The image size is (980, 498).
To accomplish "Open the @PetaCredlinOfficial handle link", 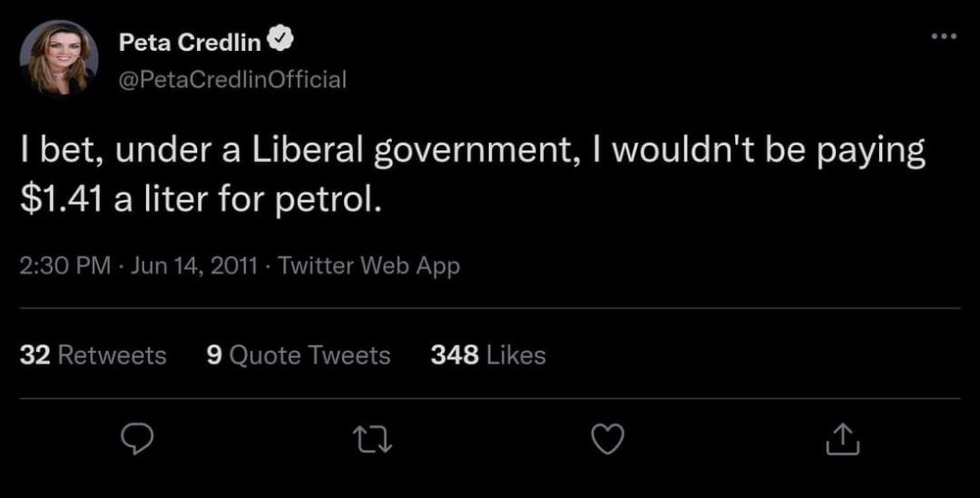I will click(x=232, y=79).
